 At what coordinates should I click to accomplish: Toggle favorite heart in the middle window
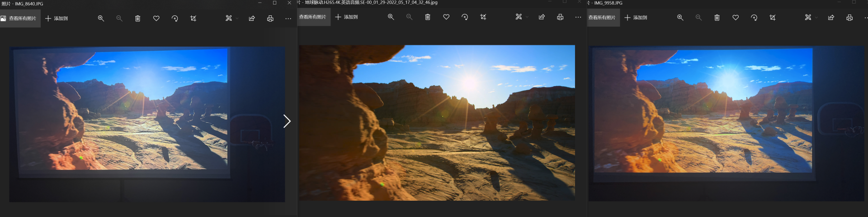446,17
